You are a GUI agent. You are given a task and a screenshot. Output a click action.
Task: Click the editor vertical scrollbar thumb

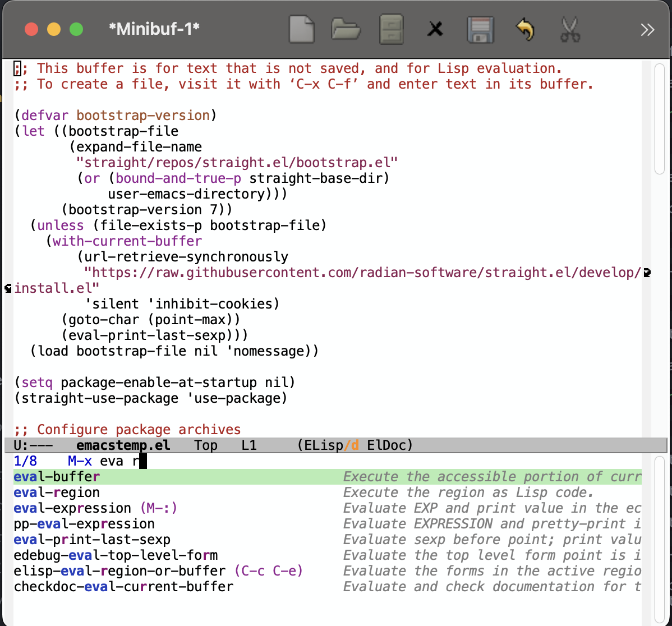coord(660,119)
